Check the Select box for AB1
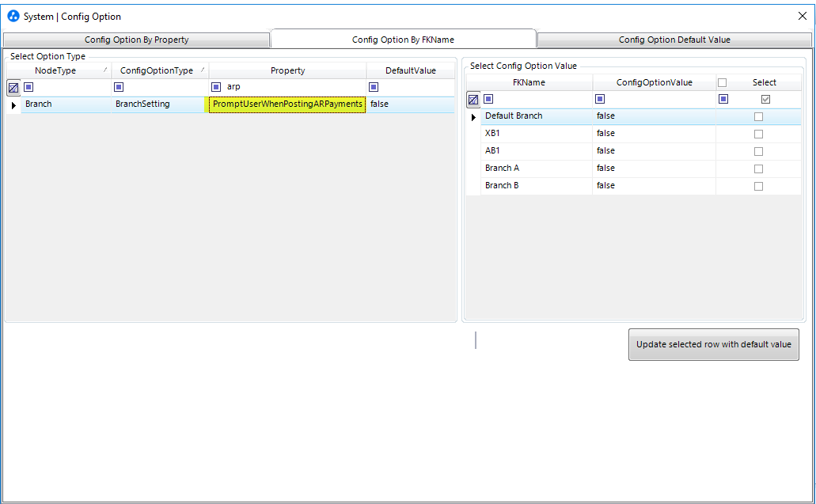This screenshot has height=504, width=816. [x=759, y=151]
